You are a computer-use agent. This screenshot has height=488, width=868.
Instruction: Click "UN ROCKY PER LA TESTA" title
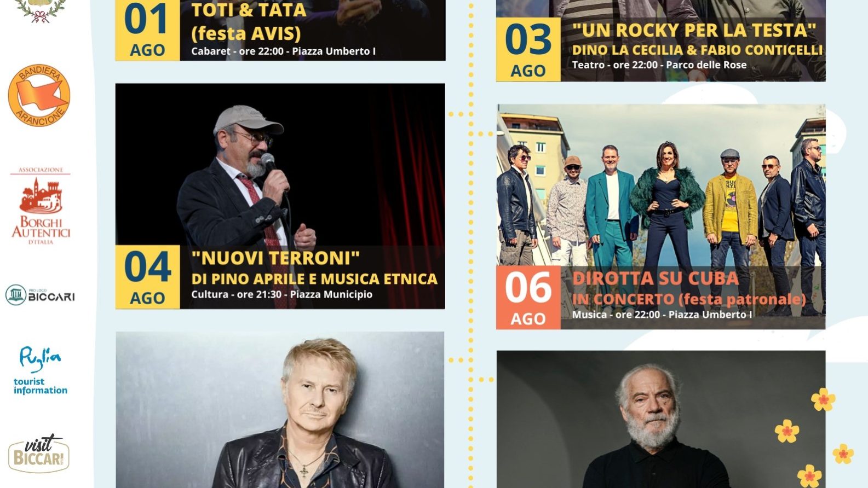694,30
